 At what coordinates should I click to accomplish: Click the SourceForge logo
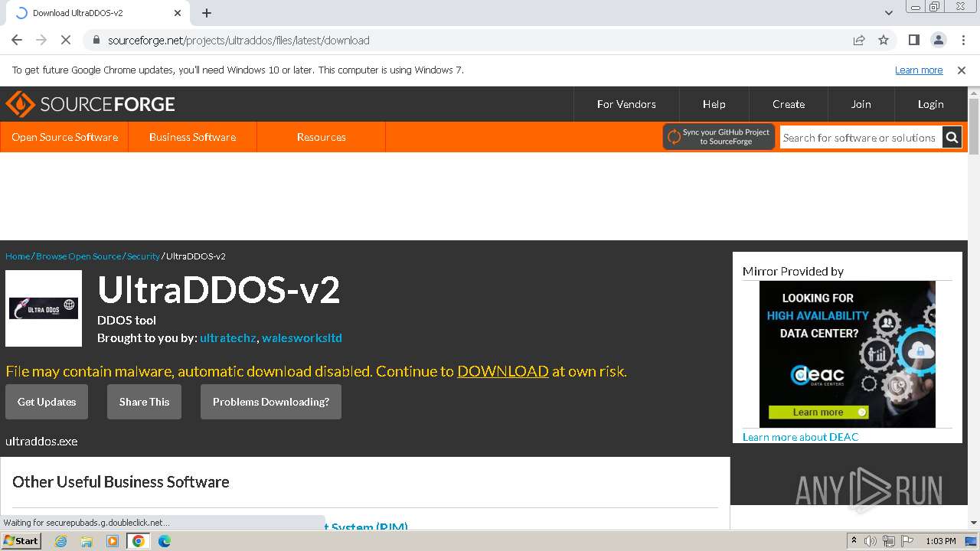pyautogui.click(x=90, y=104)
